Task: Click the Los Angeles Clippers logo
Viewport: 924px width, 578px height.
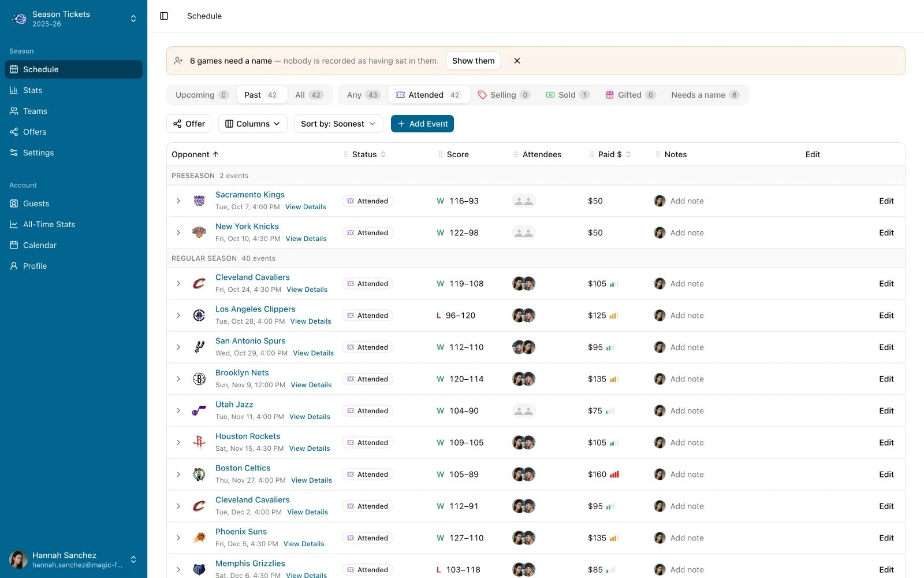Action: 199,316
